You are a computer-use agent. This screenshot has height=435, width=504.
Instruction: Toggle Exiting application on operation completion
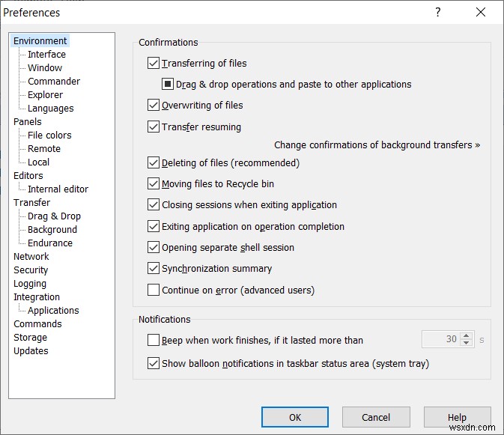154,227
